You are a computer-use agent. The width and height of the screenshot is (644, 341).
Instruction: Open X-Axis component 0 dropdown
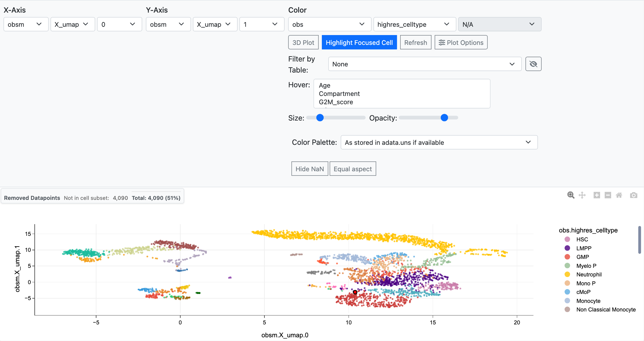pos(119,24)
